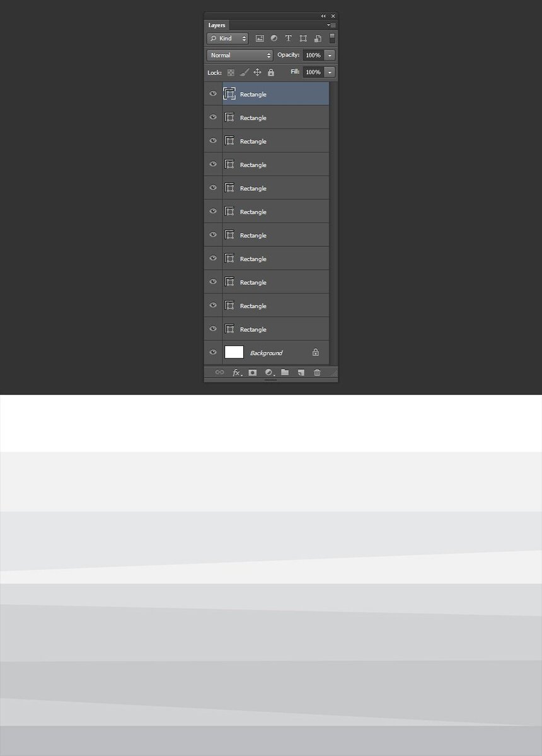Hide the Background layer with eye icon
Viewport: 542px width, 756px height.
tap(213, 352)
